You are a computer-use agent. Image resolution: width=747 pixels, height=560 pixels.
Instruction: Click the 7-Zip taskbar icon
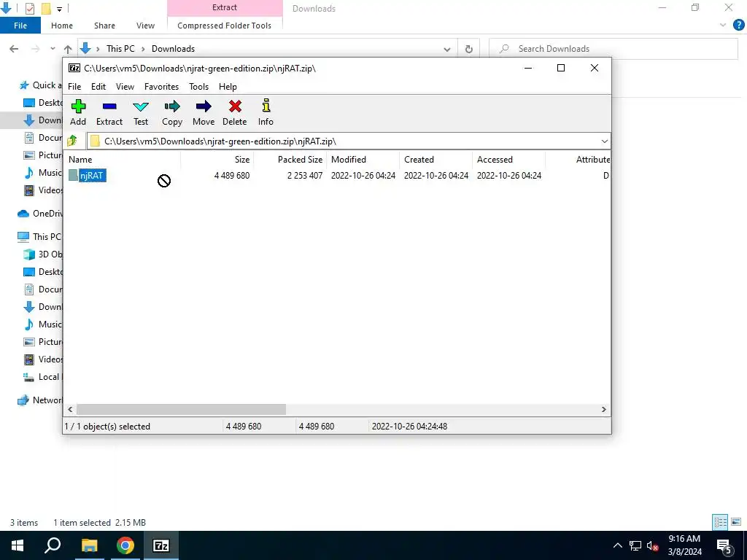coord(161,545)
